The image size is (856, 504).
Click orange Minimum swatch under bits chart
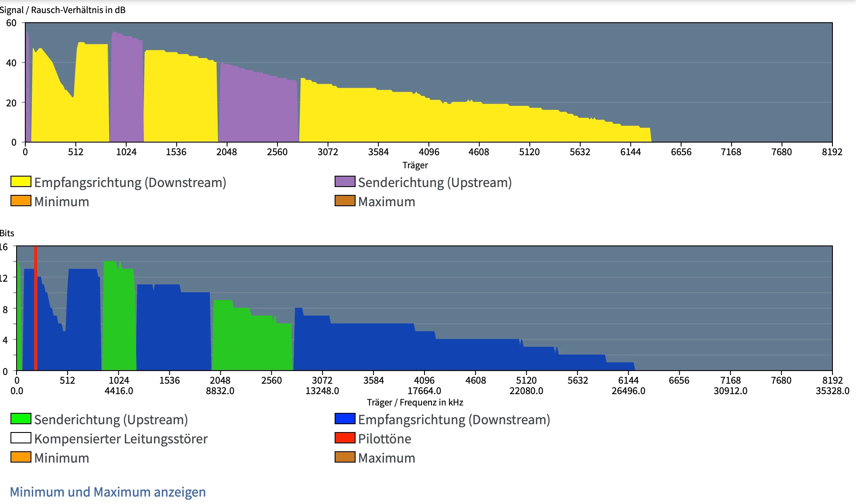click(21, 457)
